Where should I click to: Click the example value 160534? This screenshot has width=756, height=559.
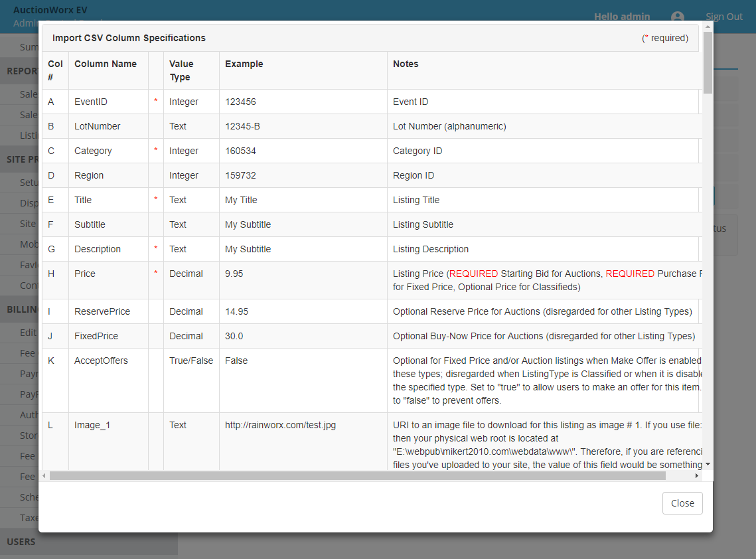[x=240, y=151]
